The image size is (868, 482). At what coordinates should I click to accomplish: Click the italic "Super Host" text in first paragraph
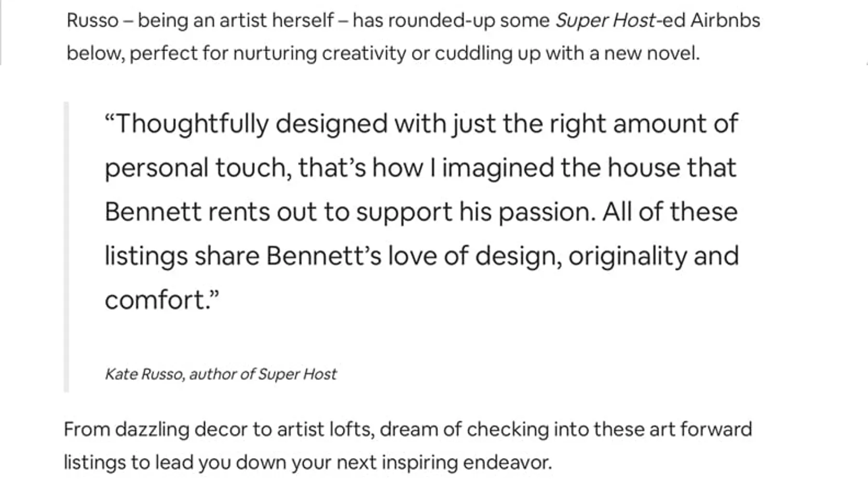[x=605, y=20]
